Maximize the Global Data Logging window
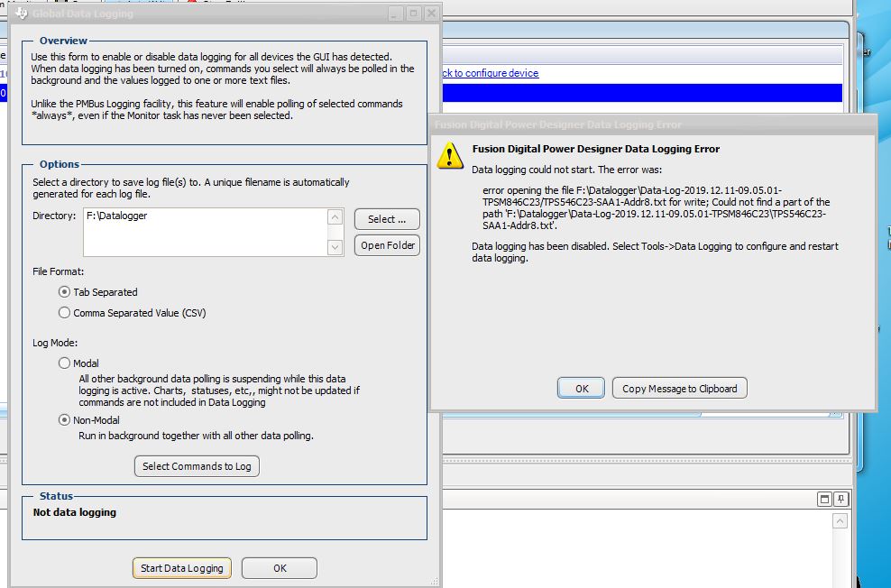 414,13
